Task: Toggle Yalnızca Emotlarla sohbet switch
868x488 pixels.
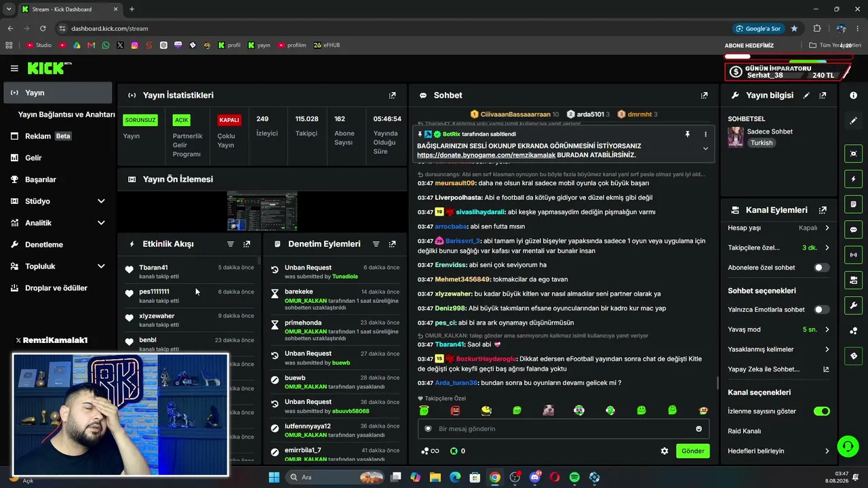Action: click(821, 310)
